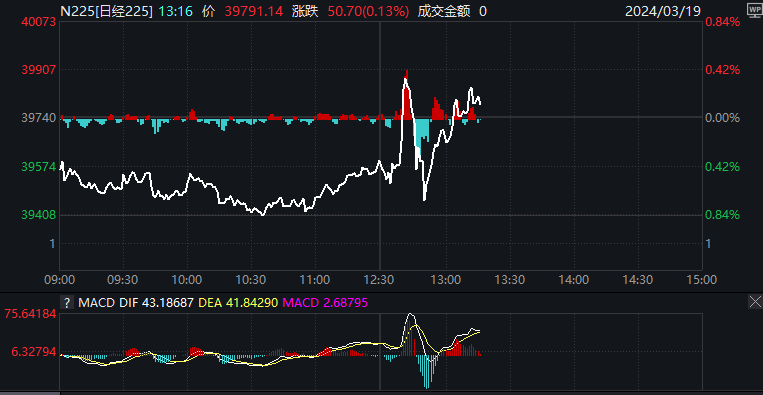Click the 39907 price axis label

37,70
